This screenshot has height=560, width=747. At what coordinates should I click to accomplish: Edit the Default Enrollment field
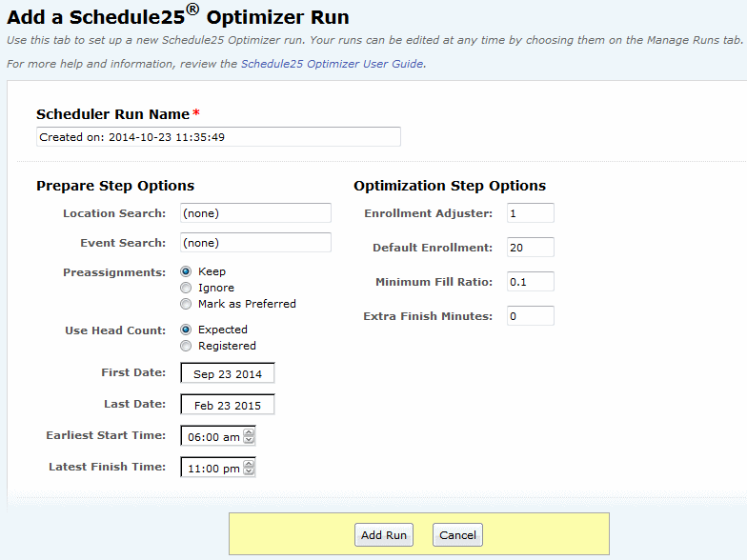click(530, 248)
